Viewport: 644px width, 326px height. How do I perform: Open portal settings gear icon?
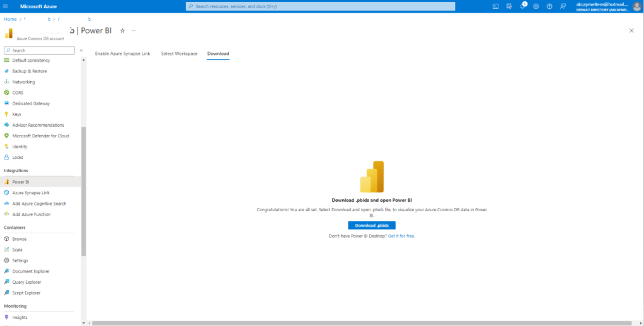coord(536,6)
